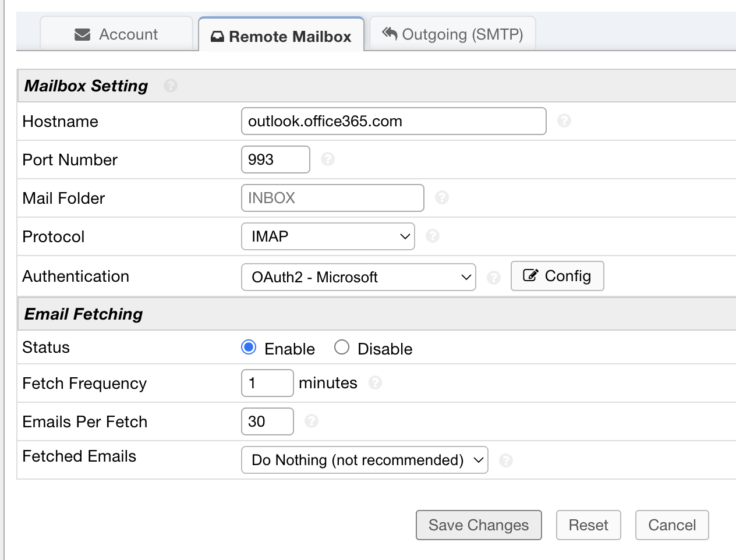Click help icon beside Protocol dropdown
This screenshot has height=560, width=736.
[433, 236]
